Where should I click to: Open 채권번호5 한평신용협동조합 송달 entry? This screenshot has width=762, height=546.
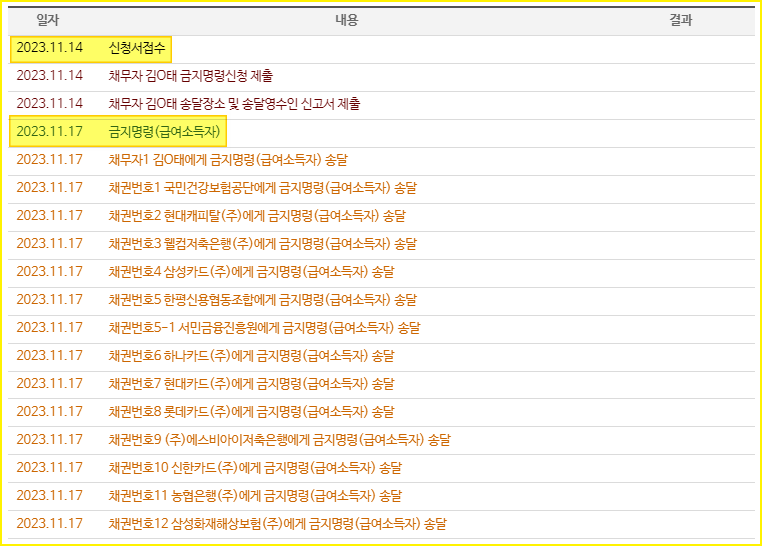click(x=262, y=300)
